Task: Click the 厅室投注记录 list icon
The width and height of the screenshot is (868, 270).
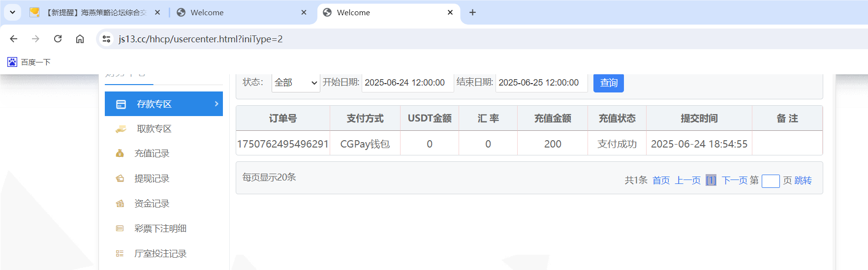Action: pyautogui.click(x=120, y=254)
